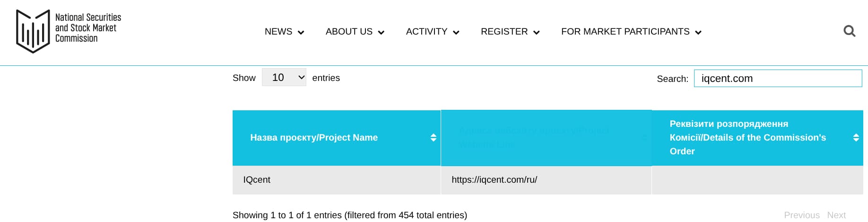Click sort arrows in Commission's Order column
Viewport: 868px width, 222px height.
pyautogui.click(x=856, y=138)
